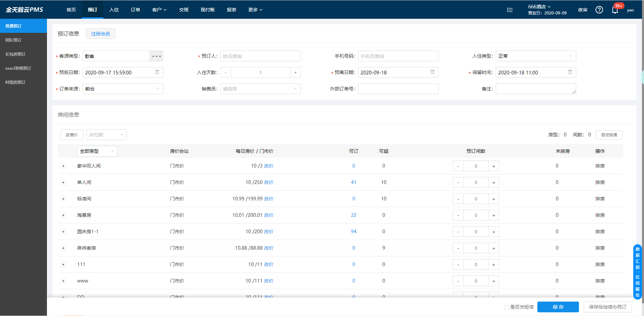644x316 pixels.
Task: Go to 订单 tab
Action: point(136,10)
